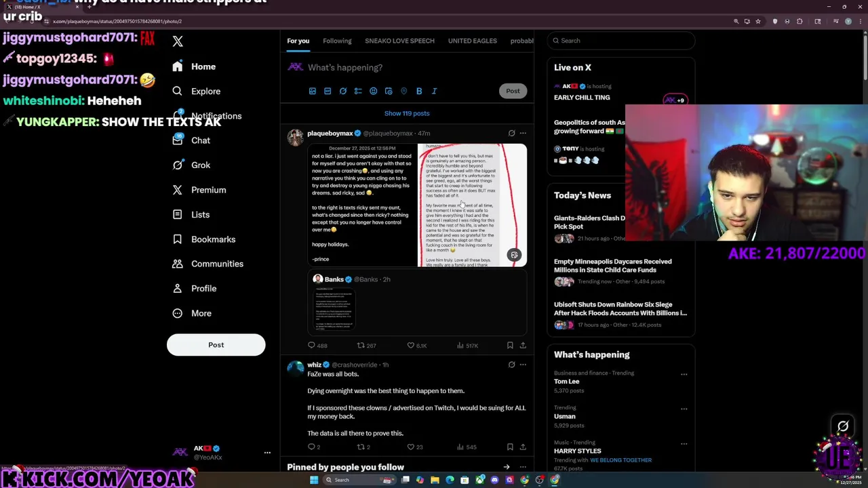Toggle bold text in composer
The width and height of the screenshot is (868, 488).
419,91
